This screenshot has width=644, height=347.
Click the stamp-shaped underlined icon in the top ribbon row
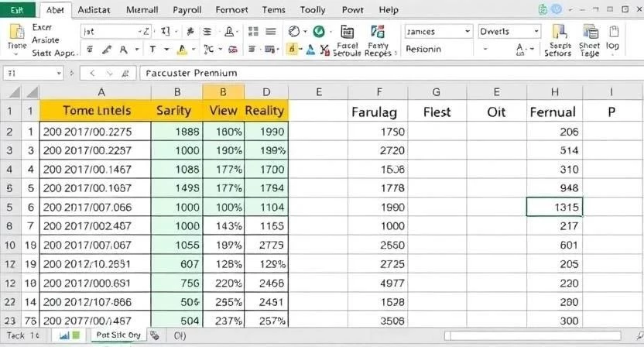[229, 31]
